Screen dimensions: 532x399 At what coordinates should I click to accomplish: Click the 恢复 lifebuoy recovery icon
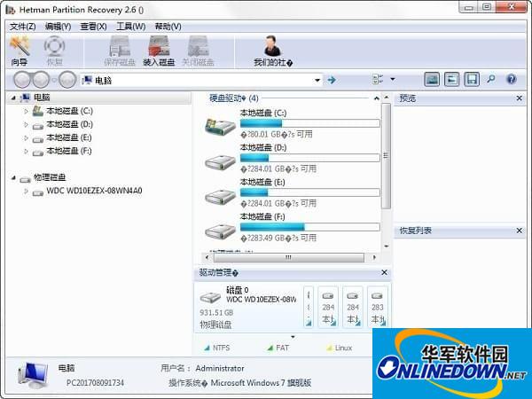(x=55, y=46)
